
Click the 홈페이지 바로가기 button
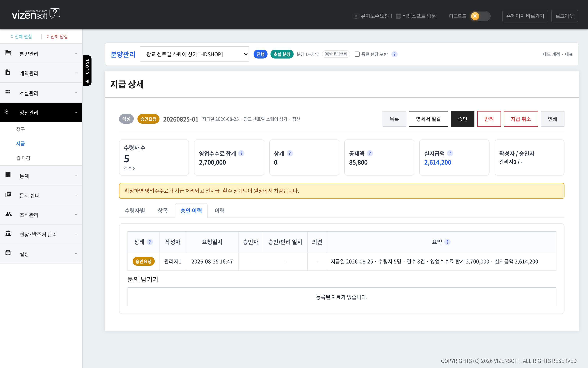coord(525,16)
